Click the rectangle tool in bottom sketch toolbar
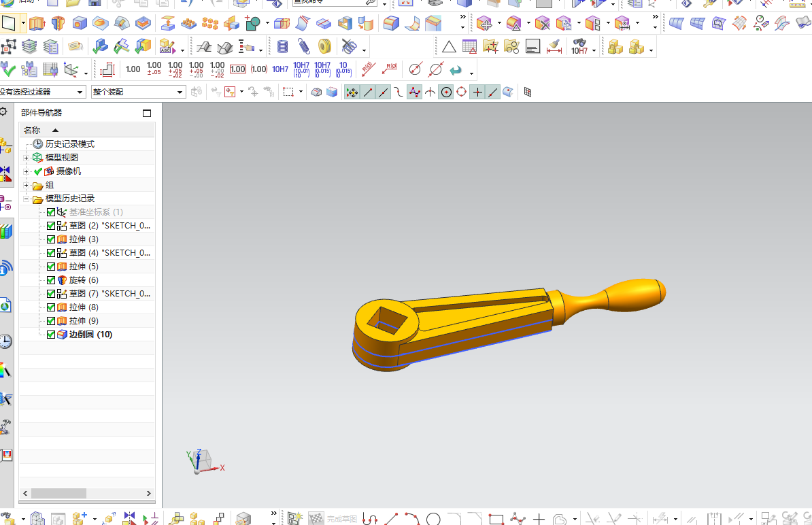This screenshot has height=525, width=812. [496, 519]
